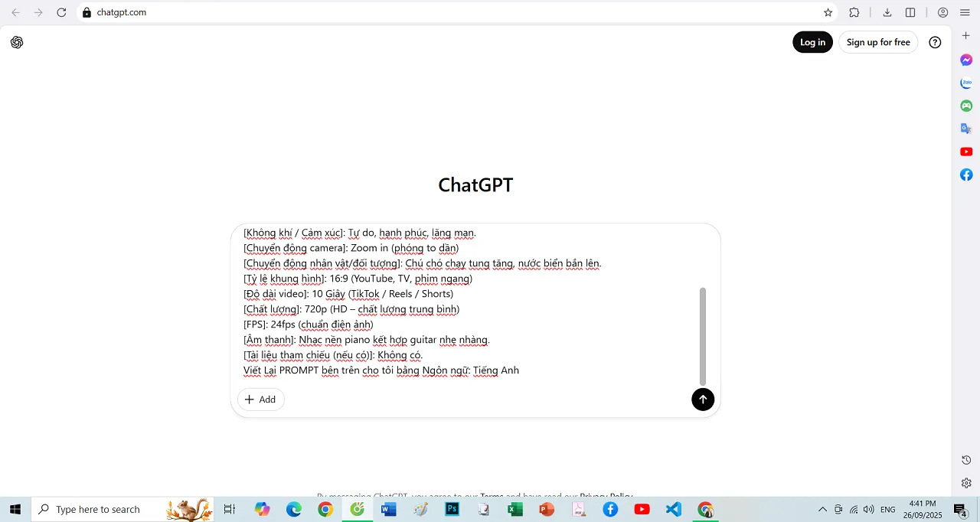Open YouTube from the browser sidebar

tap(965, 152)
